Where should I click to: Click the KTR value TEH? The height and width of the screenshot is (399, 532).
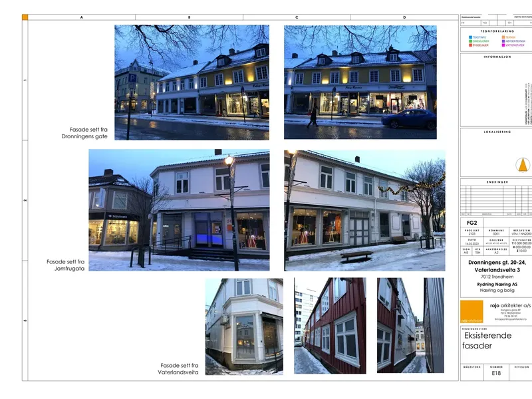477,253
